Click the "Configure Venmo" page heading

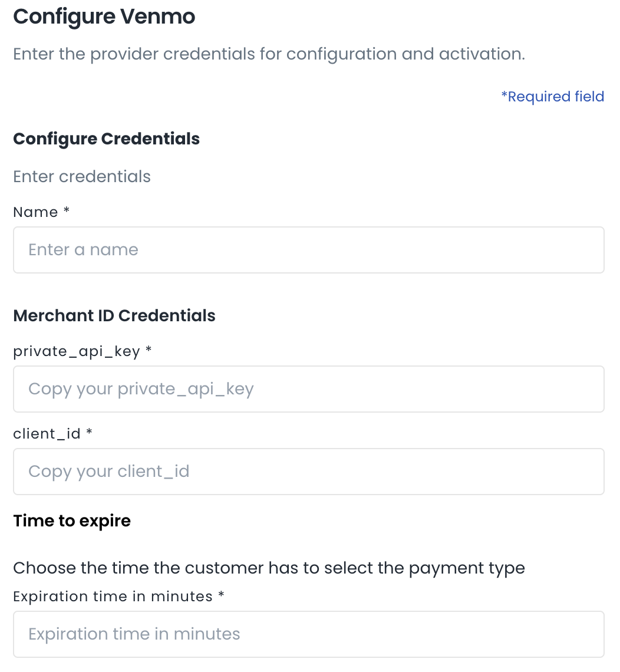104,17
